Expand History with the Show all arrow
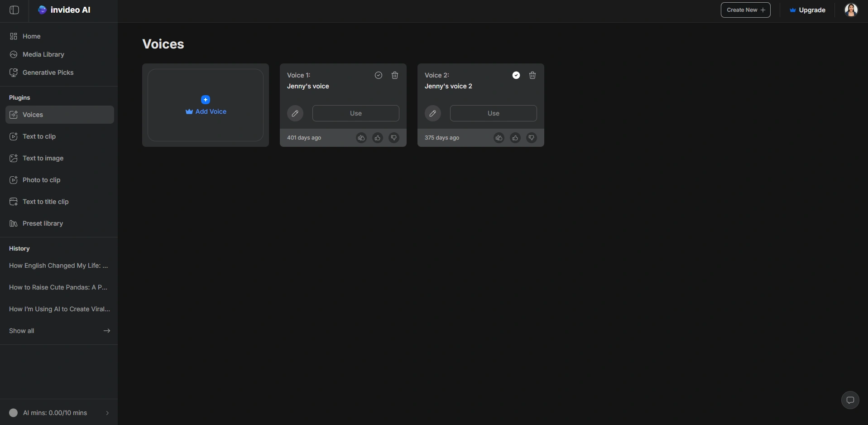This screenshot has width=868, height=425. pyautogui.click(x=107, y=331)
